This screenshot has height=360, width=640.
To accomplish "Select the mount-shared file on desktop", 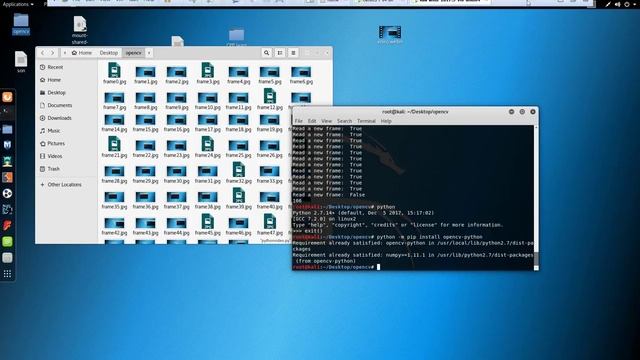I will (80, 30).
